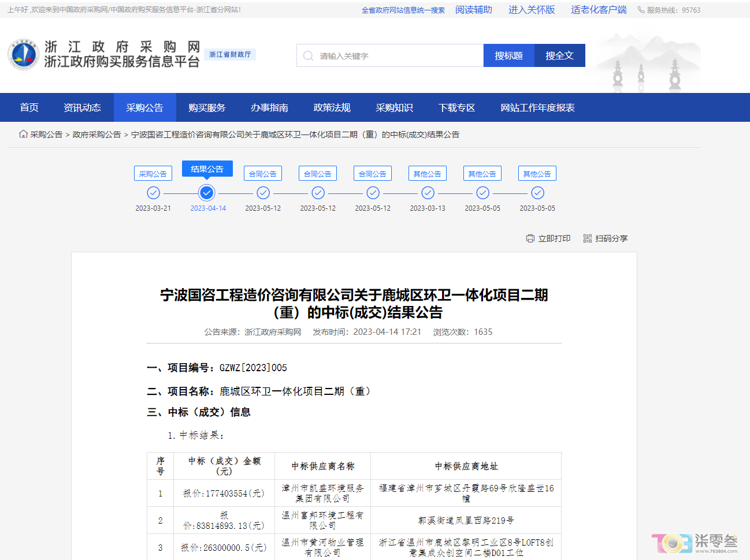This screenshot has height=560, width=750.
Task: Click the supplier 漳州市凯盛环境服务集团有限公司
Action: (322, 493)
